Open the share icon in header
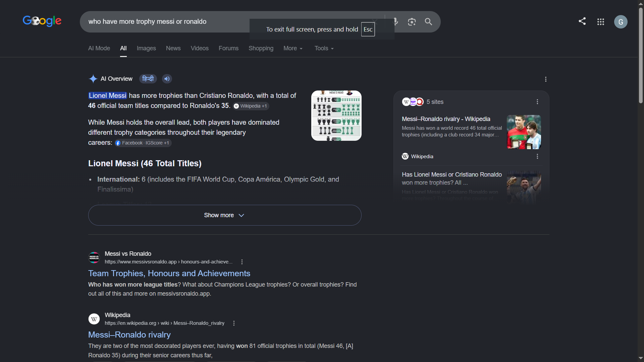 (x=582, y=21)
